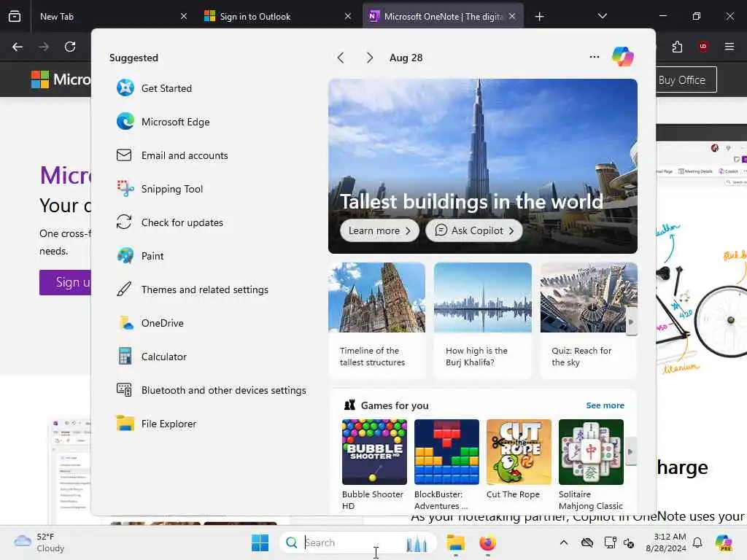Click the Copilot icon in search panel
Viewport: 747px width, 560px height.
[x=622, y=57]
